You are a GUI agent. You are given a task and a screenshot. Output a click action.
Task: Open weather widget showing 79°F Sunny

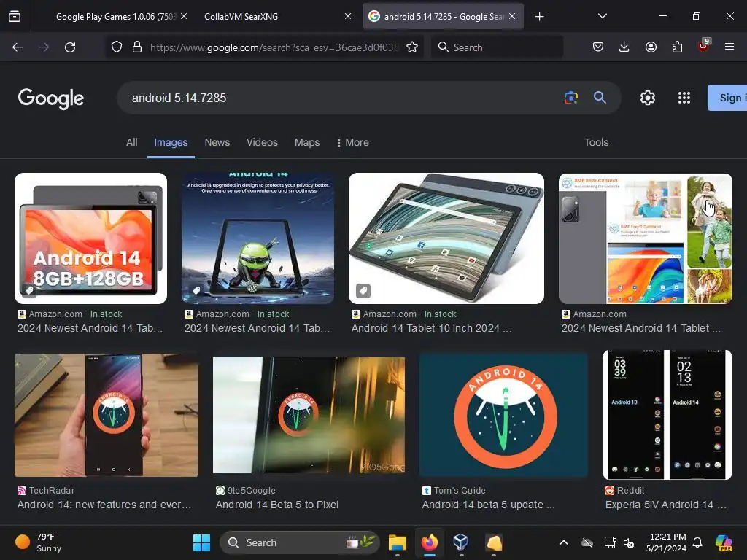point(39,542)
